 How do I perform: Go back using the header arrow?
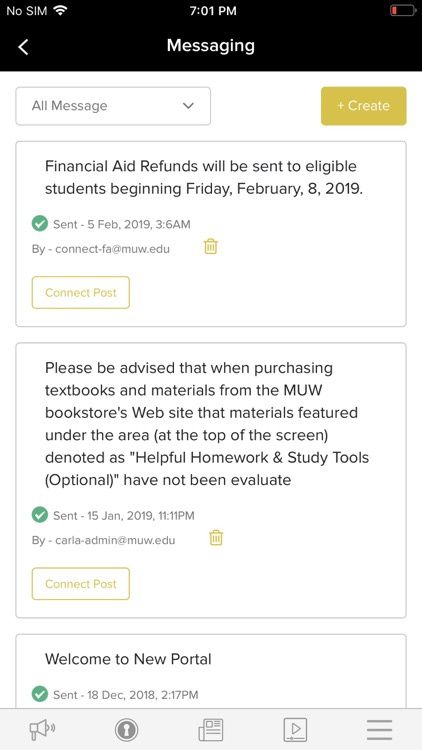pos(23,47)
